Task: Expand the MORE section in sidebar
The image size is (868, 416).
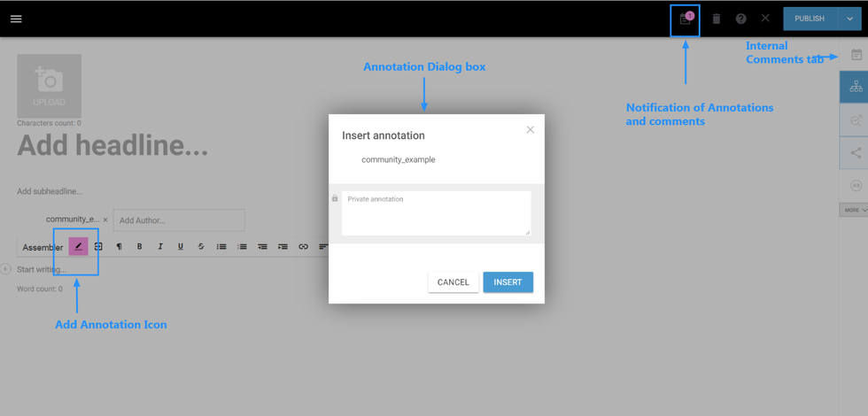Action: click(856, 210)
